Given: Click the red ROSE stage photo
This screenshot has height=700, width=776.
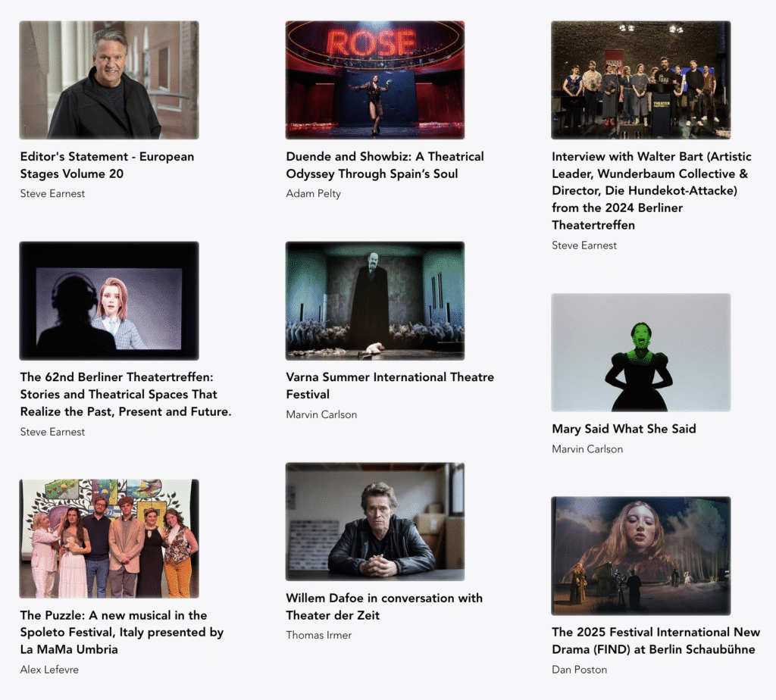Looking at the screenshot, I should (374, 80).
